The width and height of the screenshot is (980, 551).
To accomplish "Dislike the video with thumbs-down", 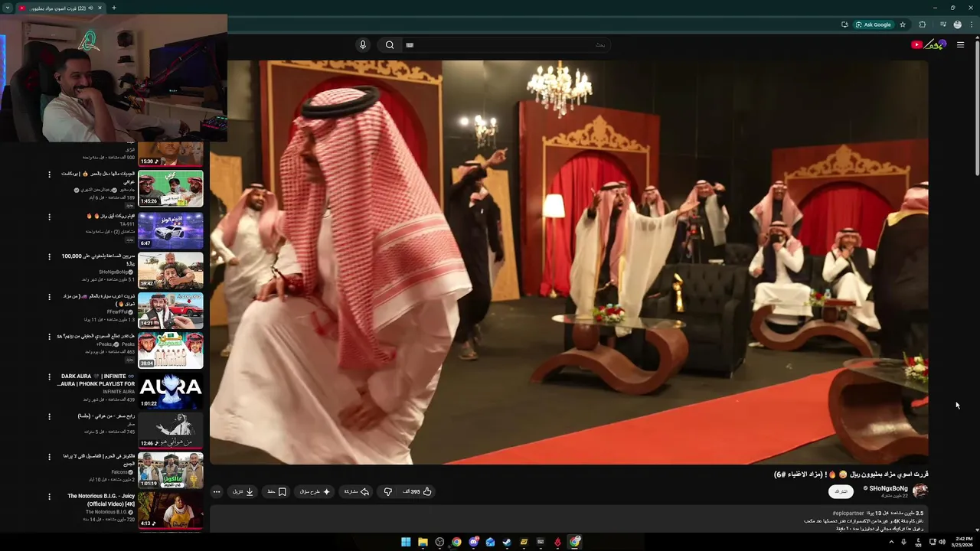I will click(388, 491).
